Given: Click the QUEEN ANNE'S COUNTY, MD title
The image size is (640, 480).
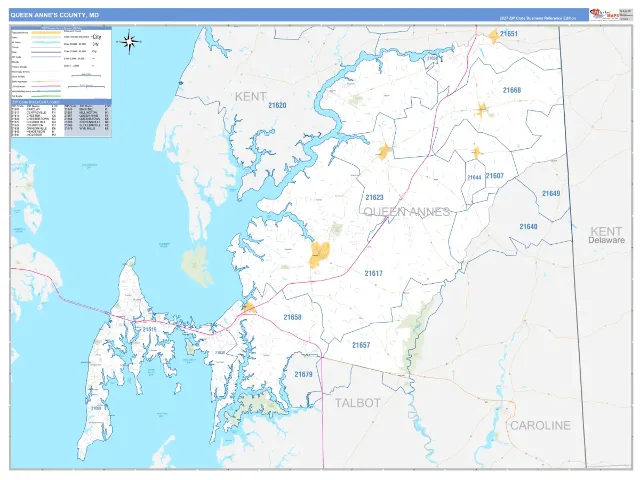Looking at the screenshot, I should (x=55, y=15).
